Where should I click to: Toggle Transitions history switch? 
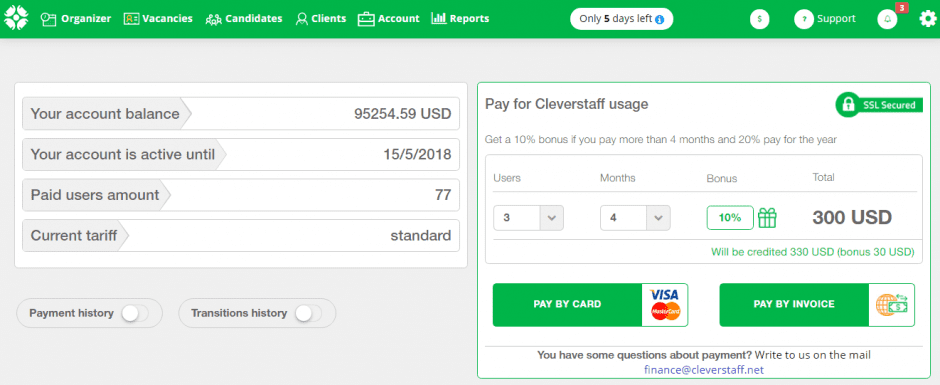click(308, 313)
